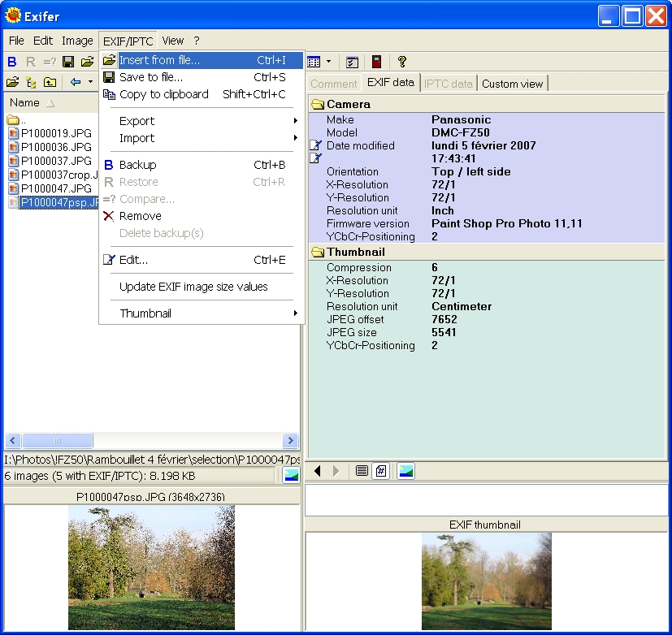Go up one folder level icon

pos(50,82)
